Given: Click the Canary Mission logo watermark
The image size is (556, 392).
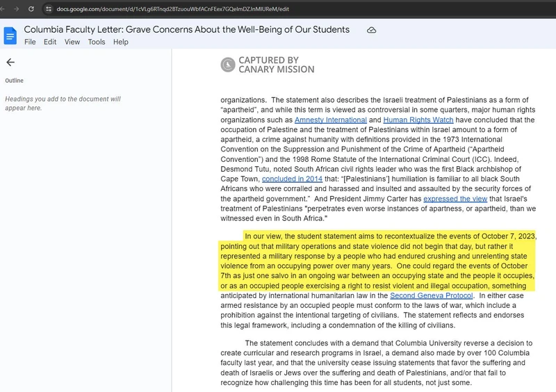Looking at the screenshot, I should tap(268, 65).
